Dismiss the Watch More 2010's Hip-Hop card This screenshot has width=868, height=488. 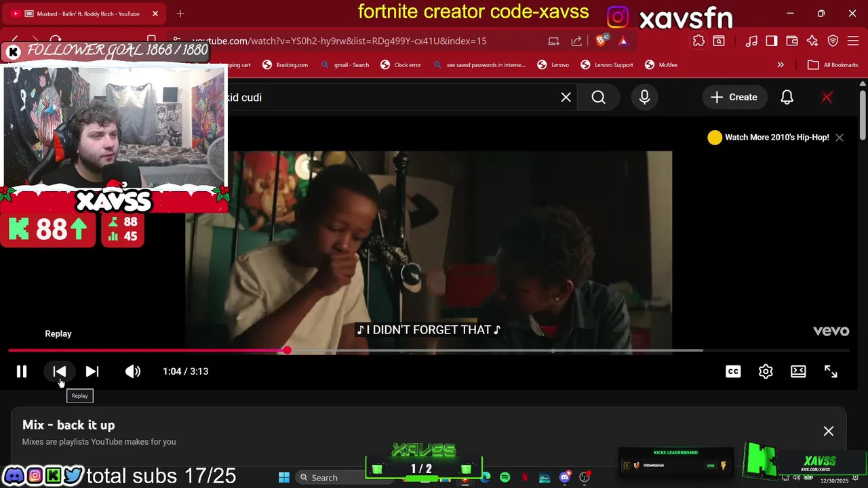840,138
